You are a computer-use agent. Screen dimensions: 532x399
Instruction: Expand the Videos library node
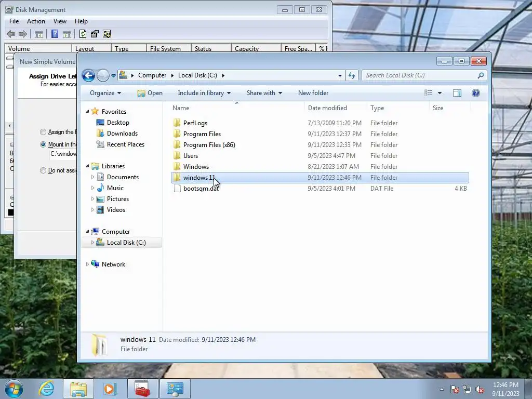coord(92,210)
